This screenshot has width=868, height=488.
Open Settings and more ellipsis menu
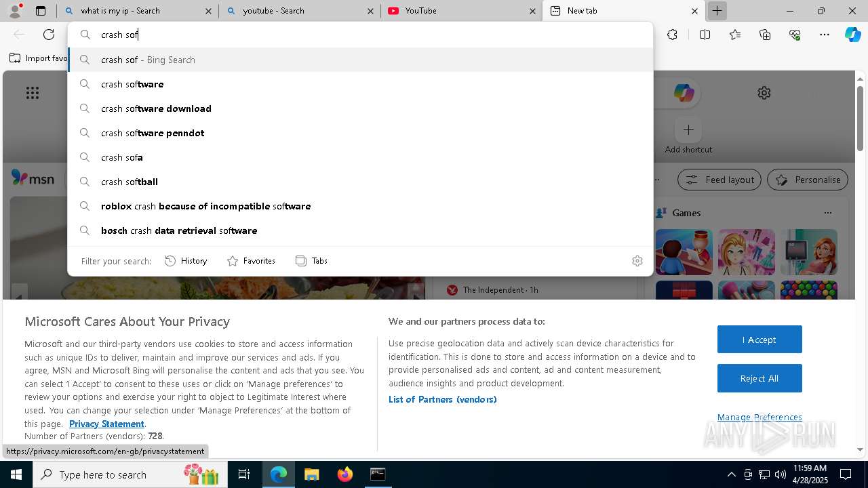click(x=825, y=35)
